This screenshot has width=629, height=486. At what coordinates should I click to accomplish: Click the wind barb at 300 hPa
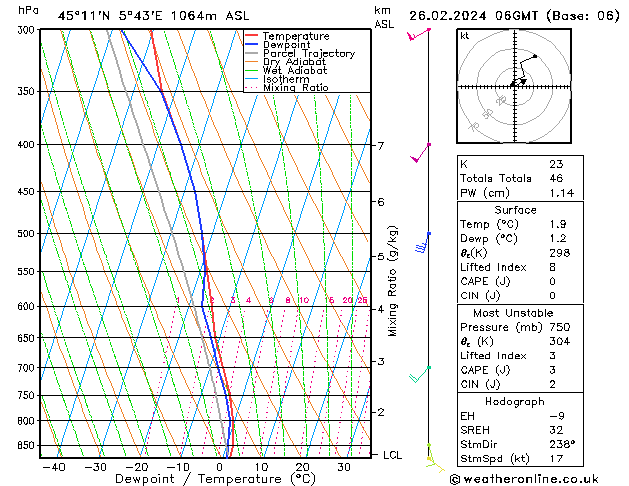click(x=418, y=35)
